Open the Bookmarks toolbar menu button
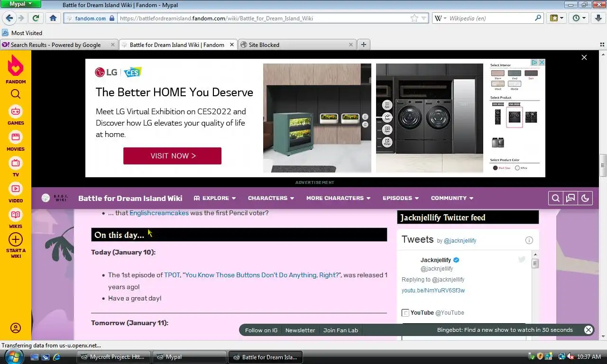The image size is (607, 364). (556, 18)
